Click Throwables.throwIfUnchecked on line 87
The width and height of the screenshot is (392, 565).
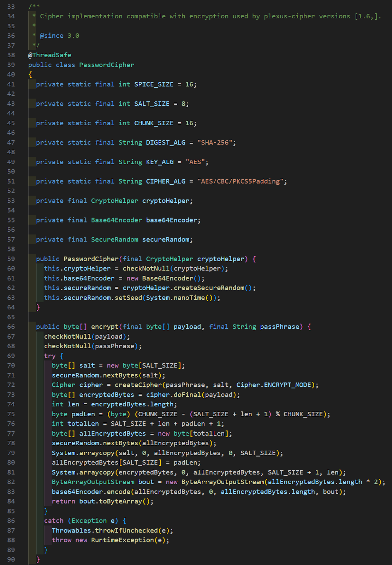coord(105,531)
